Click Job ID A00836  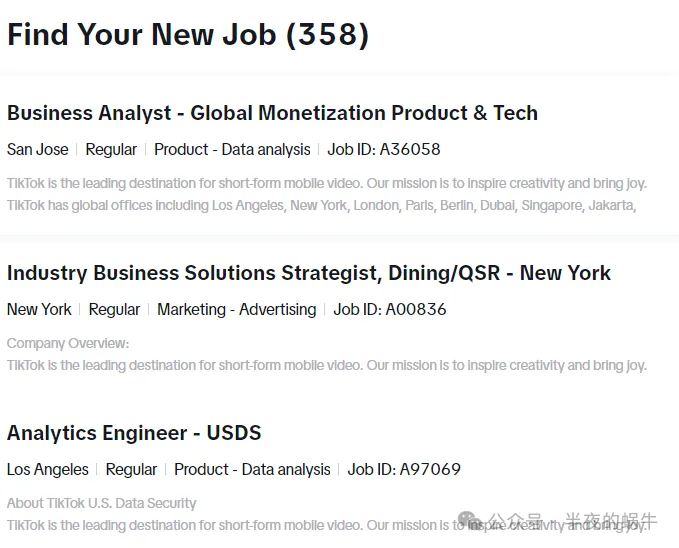point(390,309)
